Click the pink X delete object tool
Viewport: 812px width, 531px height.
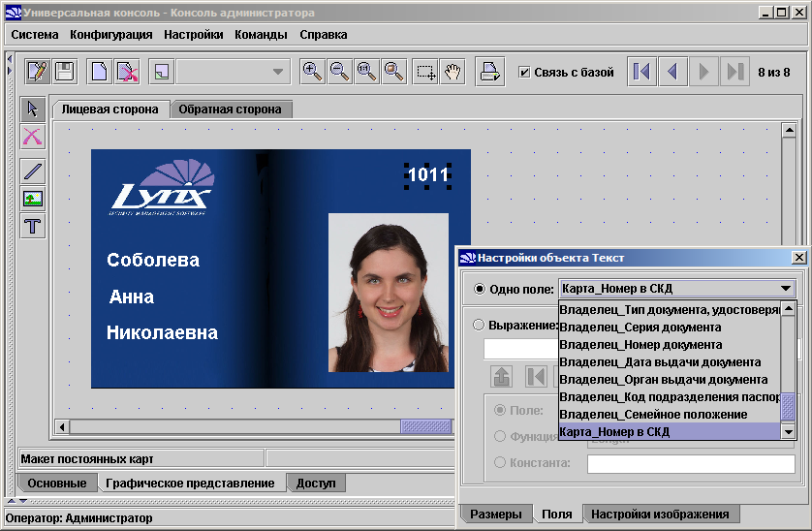coord(33,137)
